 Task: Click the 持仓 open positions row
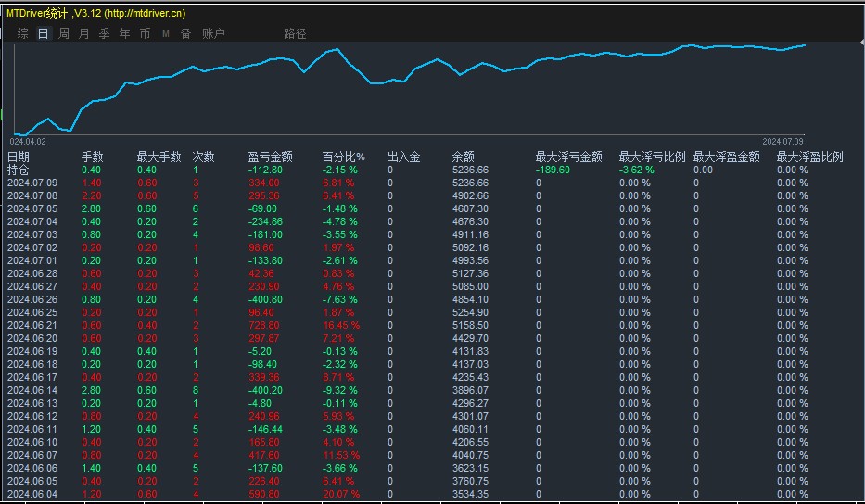[19, 170]
